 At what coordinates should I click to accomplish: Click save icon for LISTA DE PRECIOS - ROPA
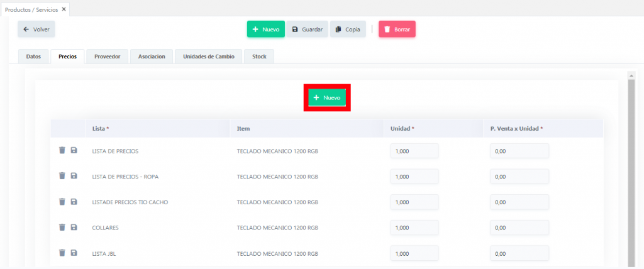click(74, 176)
